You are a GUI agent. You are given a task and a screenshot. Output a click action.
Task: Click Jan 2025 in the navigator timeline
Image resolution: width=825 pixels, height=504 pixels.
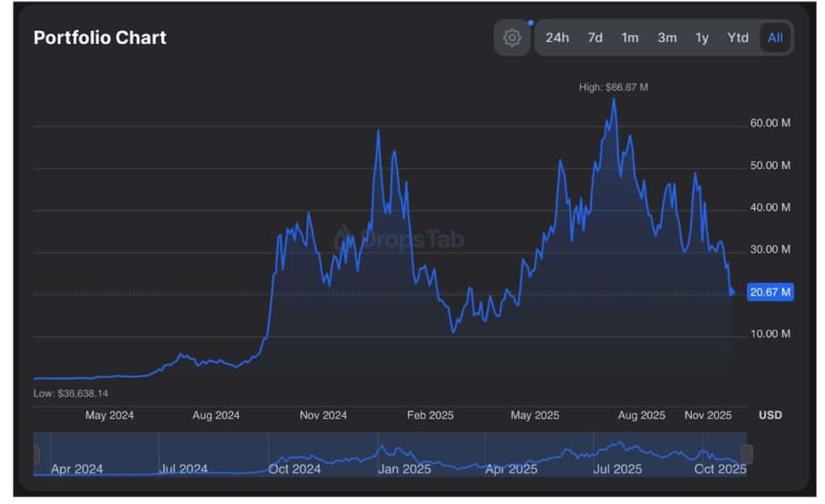404,469
